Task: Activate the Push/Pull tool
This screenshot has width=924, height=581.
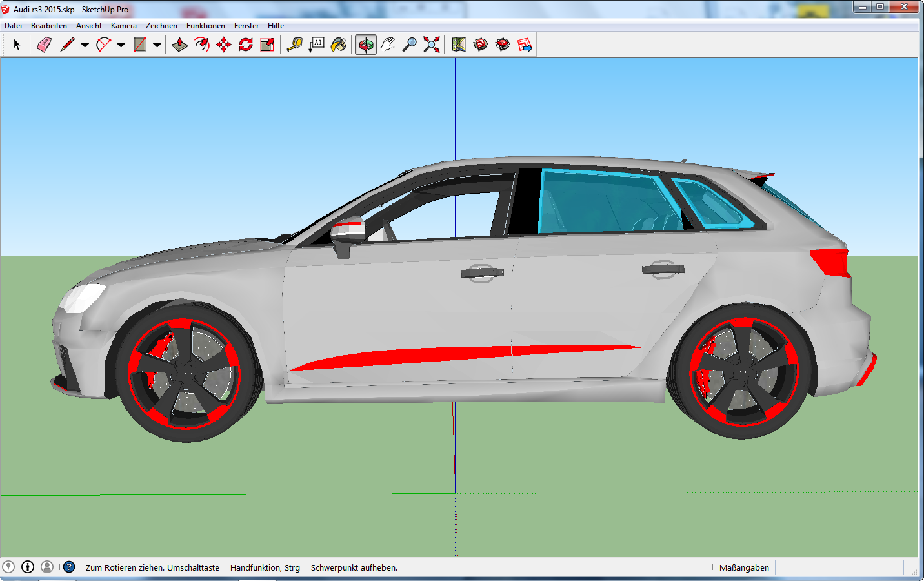Action: pyautogui.click(x=180, y=45)
